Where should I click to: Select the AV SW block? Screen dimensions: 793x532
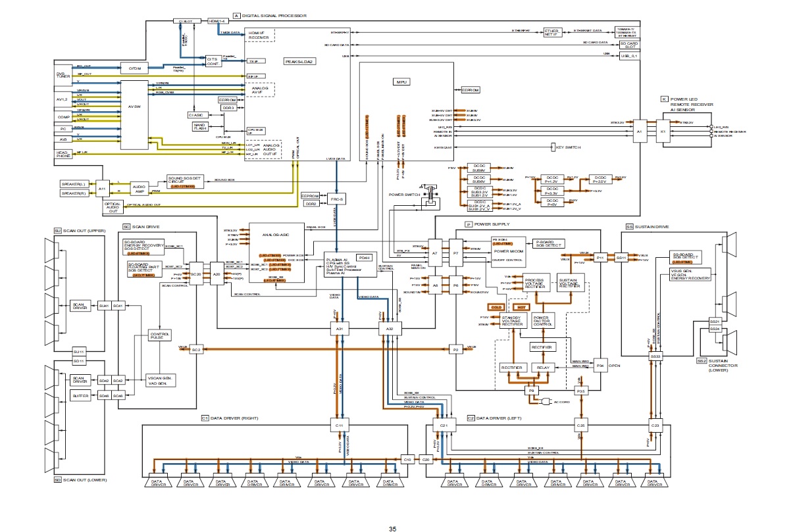coord(135,116)
